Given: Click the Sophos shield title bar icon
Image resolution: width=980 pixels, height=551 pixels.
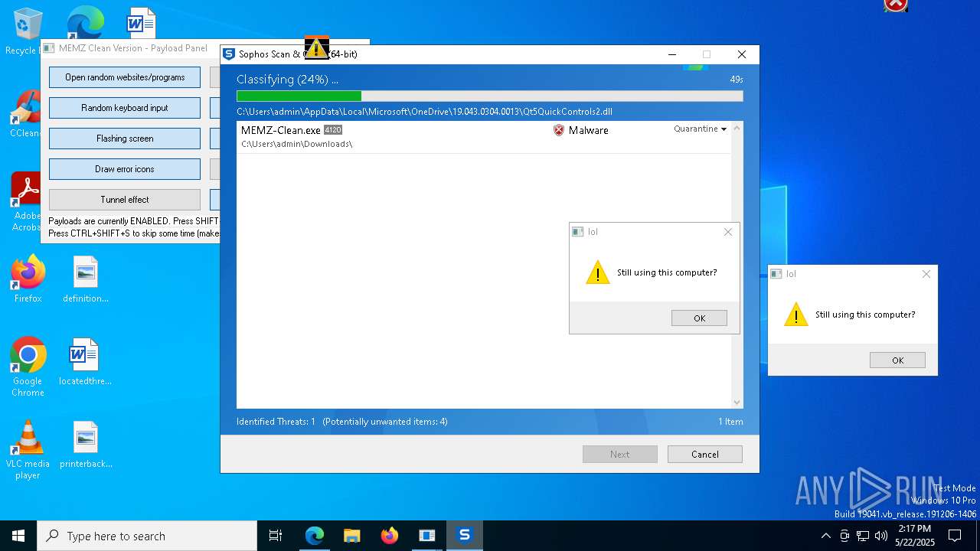Looking at the screenshot, I should [x=228, y=54].
